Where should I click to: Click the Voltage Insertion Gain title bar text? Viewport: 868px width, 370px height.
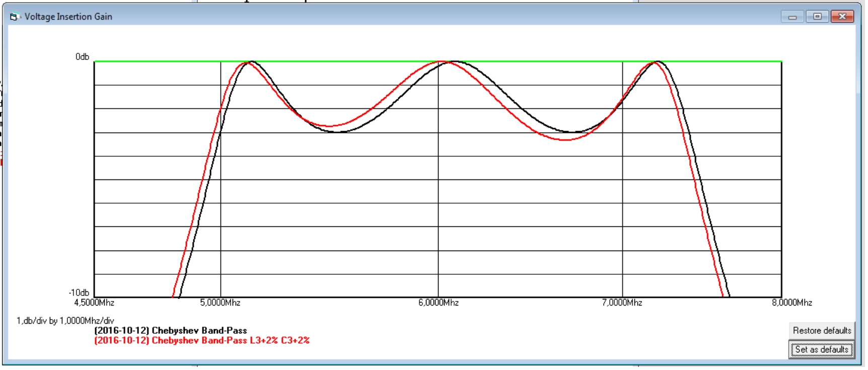68,17
